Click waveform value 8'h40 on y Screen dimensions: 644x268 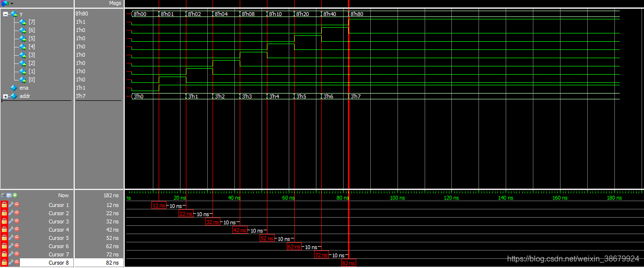[330, 14]
